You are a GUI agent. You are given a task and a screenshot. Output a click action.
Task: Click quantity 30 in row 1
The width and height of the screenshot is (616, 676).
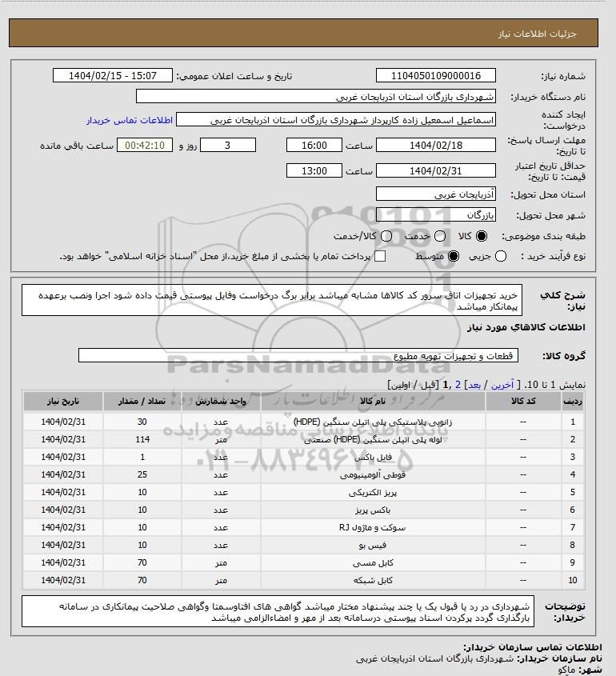click(x=142, y=422)
